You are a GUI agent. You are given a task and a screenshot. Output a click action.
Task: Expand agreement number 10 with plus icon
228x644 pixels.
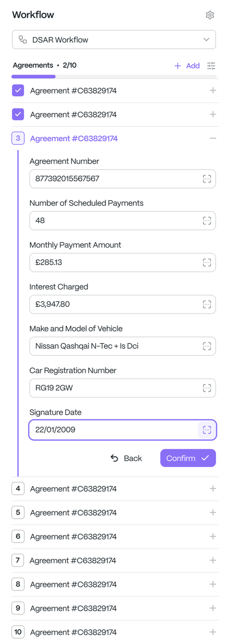coord(213,632)
